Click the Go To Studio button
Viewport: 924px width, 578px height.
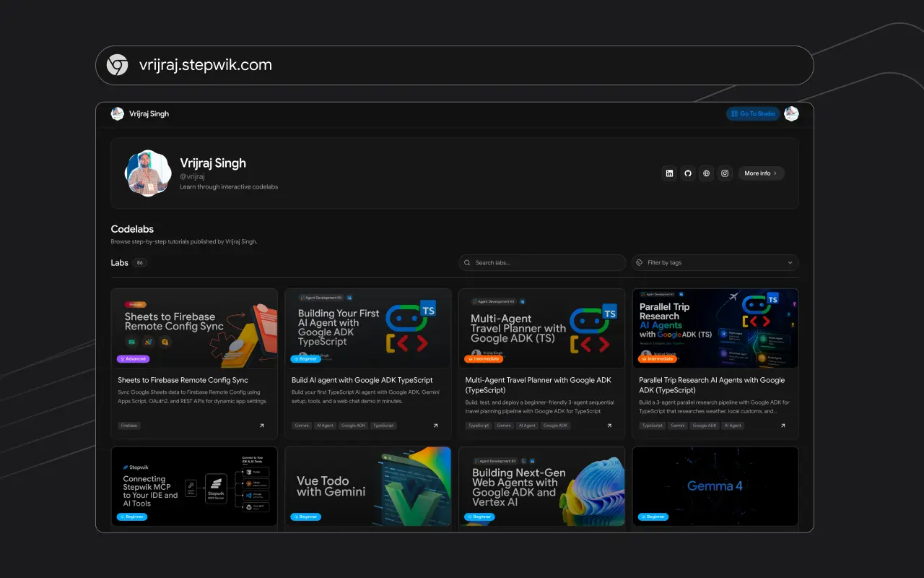[753, 113]
